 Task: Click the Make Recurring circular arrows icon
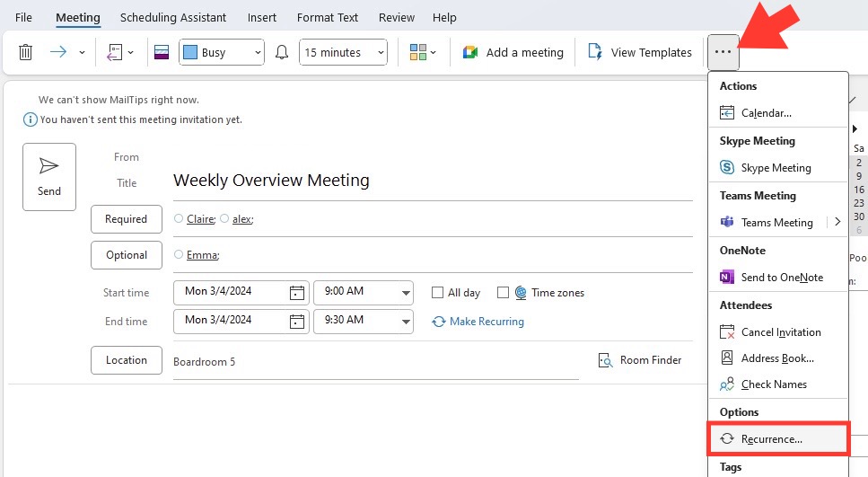[x=439, y=322]
